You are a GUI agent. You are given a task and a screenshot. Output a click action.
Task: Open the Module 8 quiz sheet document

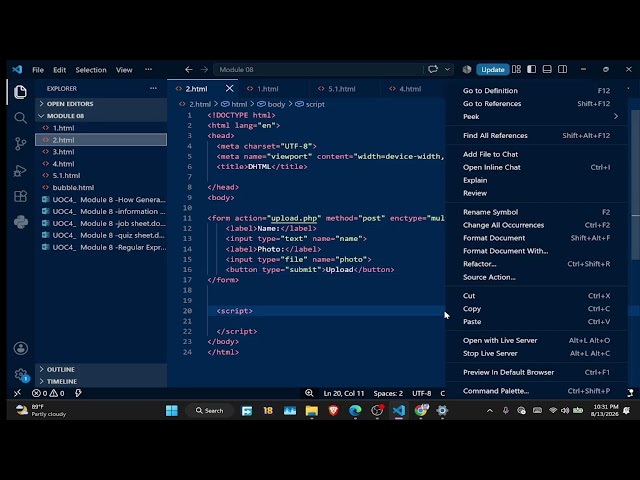coord(101,235)
